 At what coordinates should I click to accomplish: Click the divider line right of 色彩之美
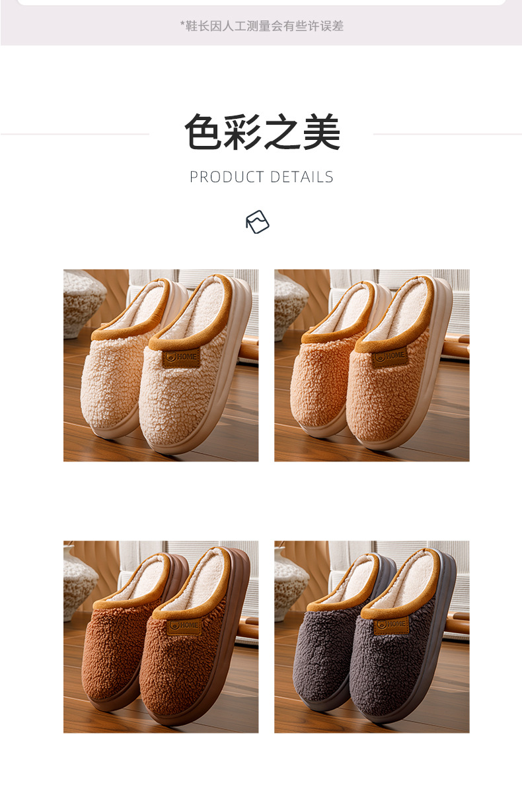tap(447, 134)
